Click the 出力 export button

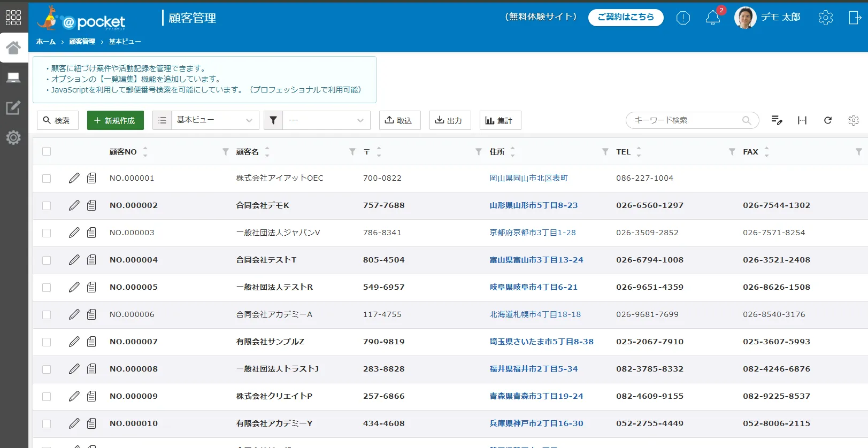click(450, 120)
